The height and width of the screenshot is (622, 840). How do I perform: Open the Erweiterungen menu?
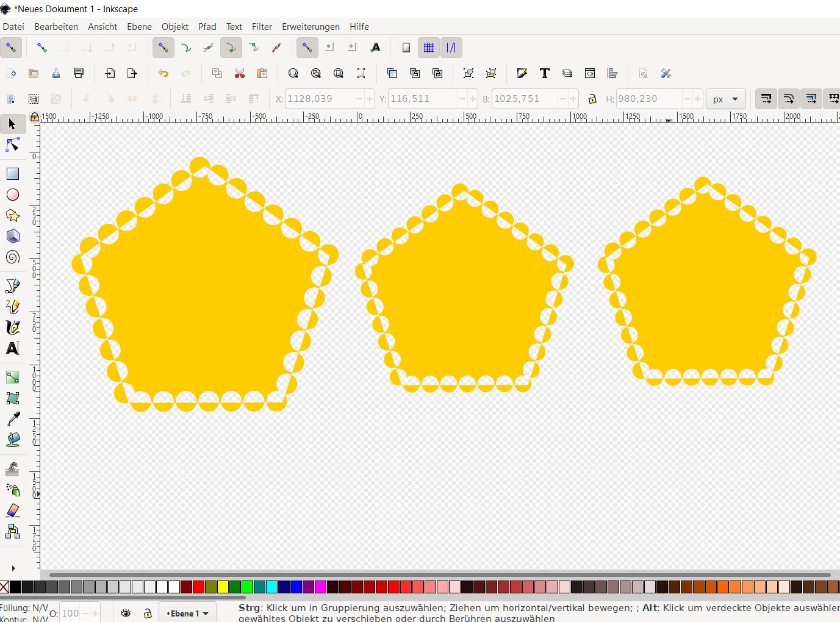(x=311, y=27)
